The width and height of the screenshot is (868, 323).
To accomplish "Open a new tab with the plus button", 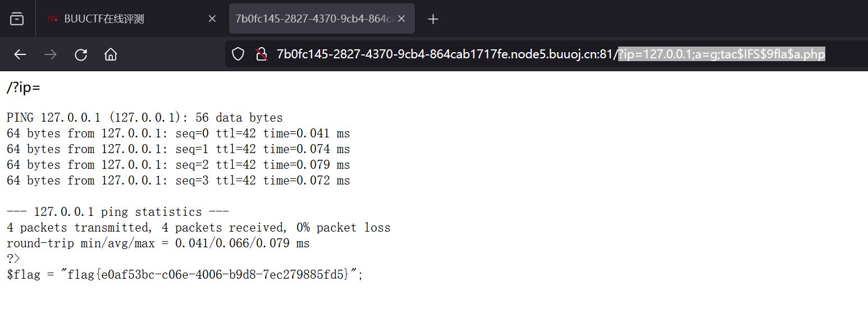I will pos(433,19).
